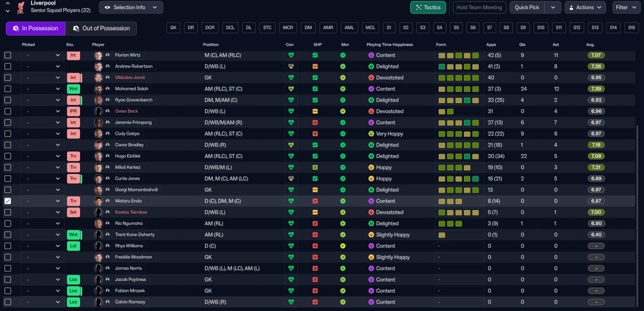Click Rhys Williams' morale icon
Screen dimensions: 644x311
[x=343, y=246]
